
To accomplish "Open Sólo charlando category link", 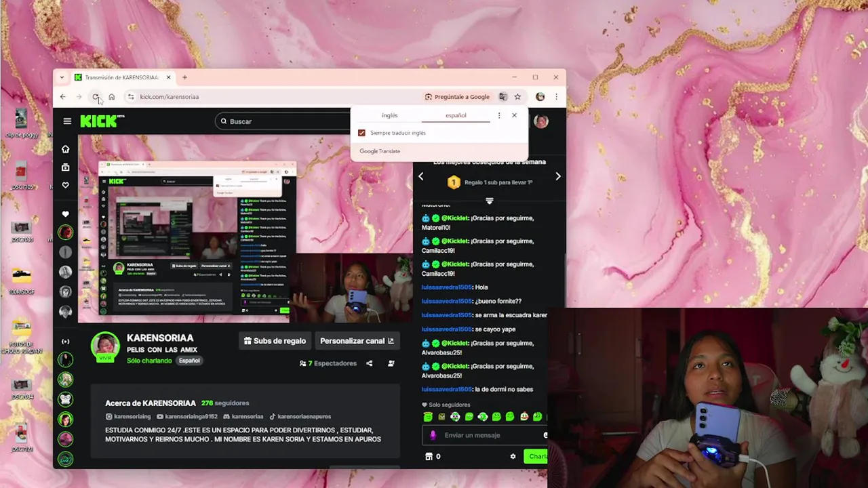I will [x=149, y=361].
